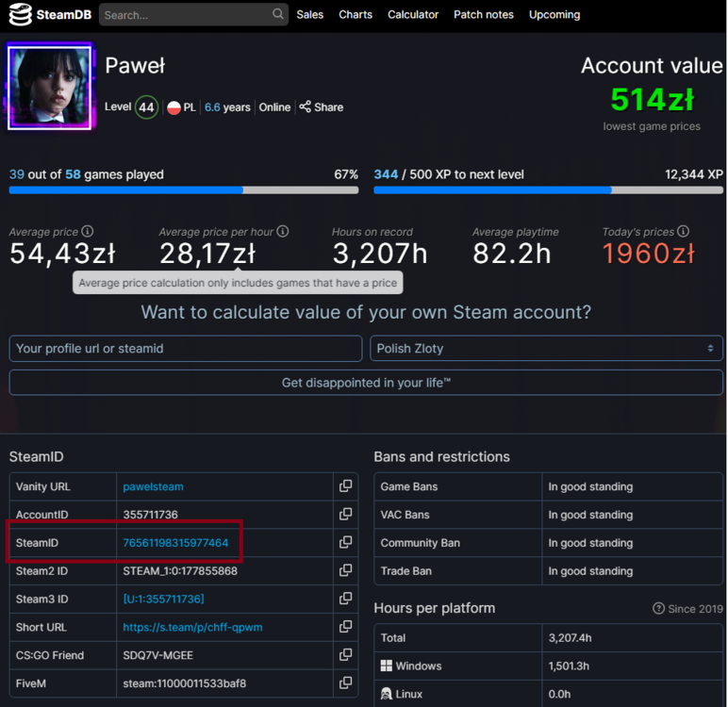Click the Community Ban In good standing status

pyautogui.click(x=590, y=543)
